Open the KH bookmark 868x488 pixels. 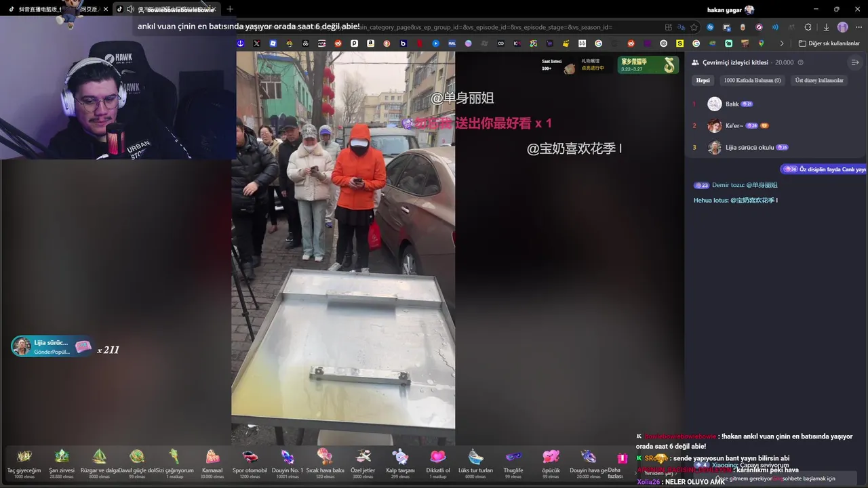coord(517,43)
